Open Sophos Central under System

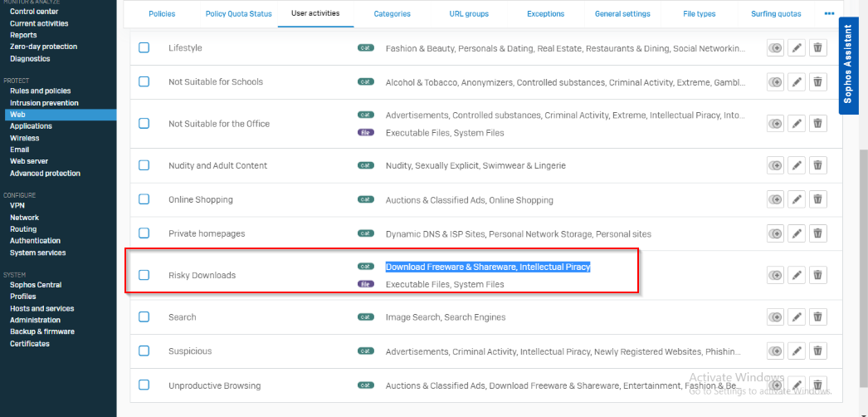tap(36, 285)
